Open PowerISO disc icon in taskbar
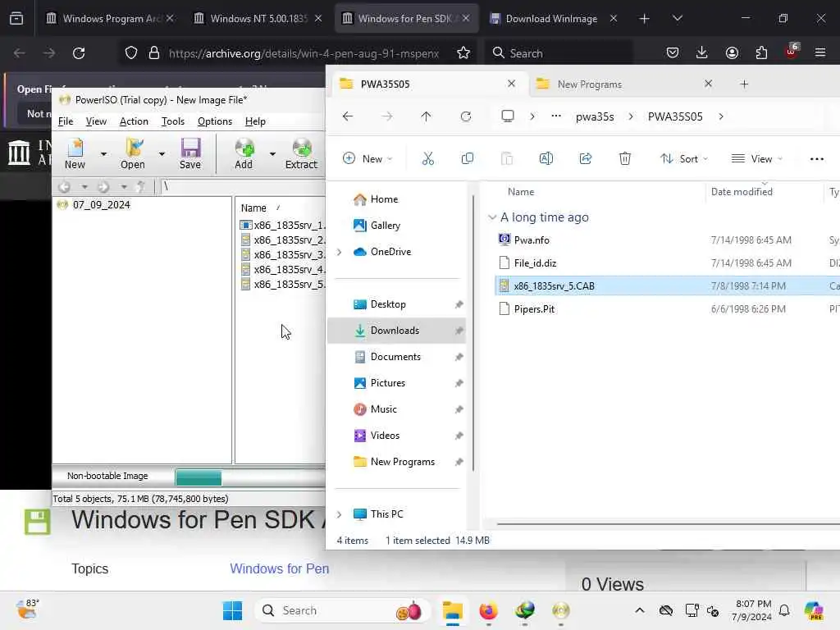Image resolution: width=840 pixels, height=630 pixels. point(561,610)
